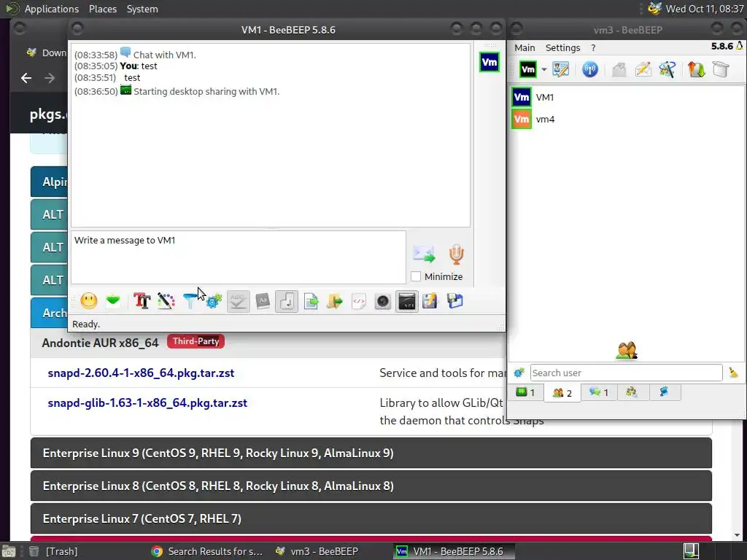
Task: Open the Main menu in vm3 BeeBEEP
Action: click(x=525, y=47)
